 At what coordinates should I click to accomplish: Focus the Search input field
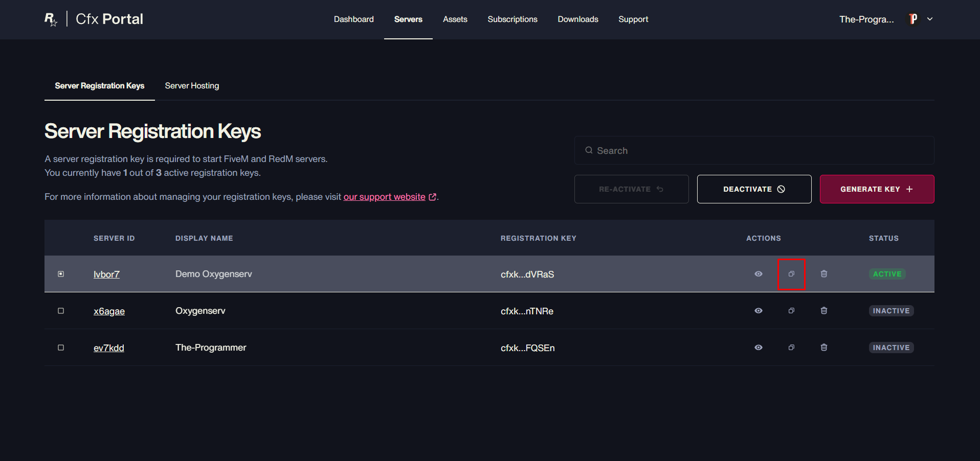pyautogui.click(x=754, y=150)
